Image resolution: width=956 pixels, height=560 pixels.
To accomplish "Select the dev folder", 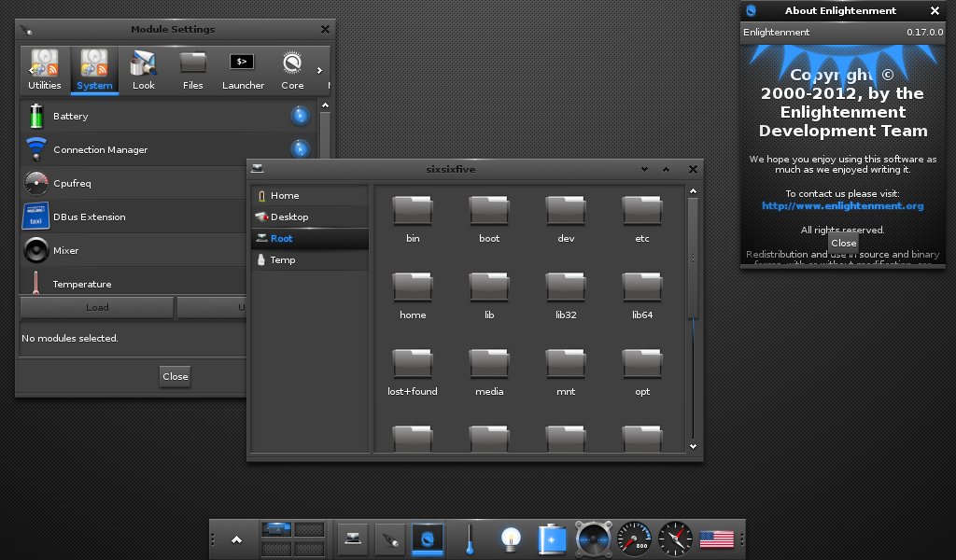I will pyautogui.click(x=566, y=219).
